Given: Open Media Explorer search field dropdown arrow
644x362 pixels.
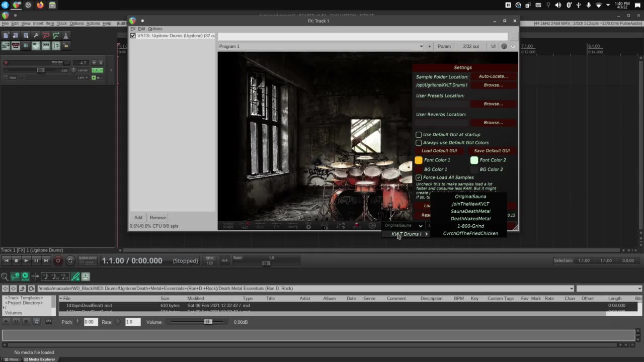Looking at the screenshot, I should [639, 289].
